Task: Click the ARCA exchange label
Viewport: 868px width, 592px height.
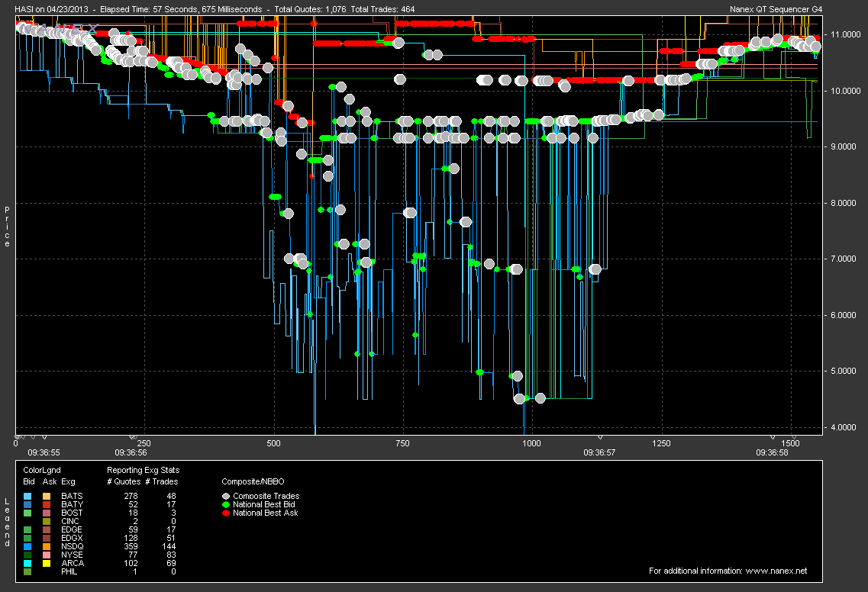Action: 73,563
